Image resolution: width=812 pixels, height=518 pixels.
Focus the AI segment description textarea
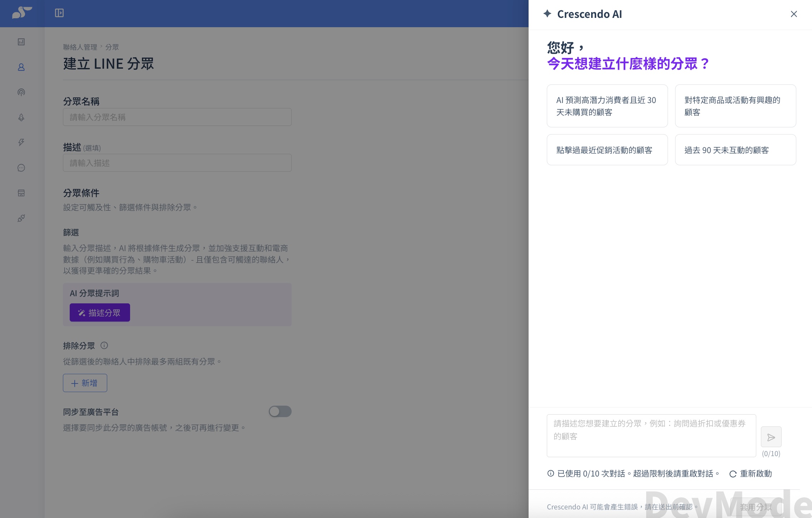coord(651,436)
